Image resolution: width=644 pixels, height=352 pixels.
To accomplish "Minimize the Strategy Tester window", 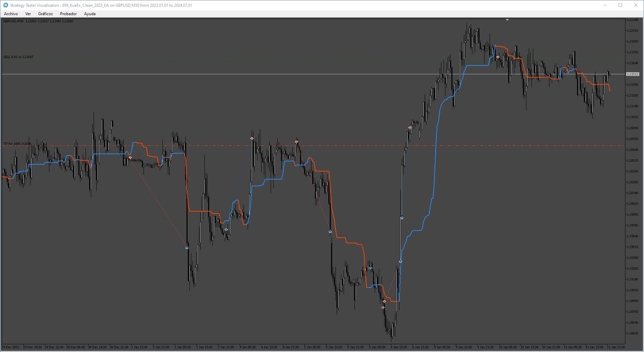I will coord(605,5).
